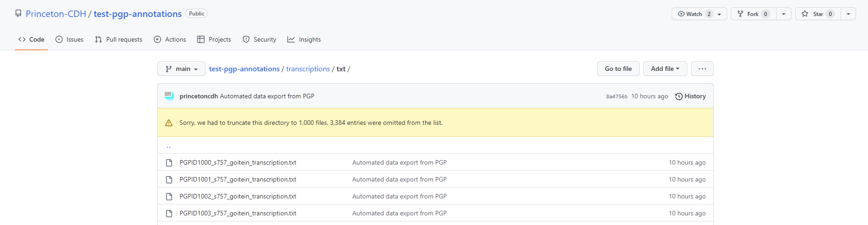This screenshot has height=225, width=868.
Task: Open commit message link in PGPID1002 row
Action: tap(399, 196)
